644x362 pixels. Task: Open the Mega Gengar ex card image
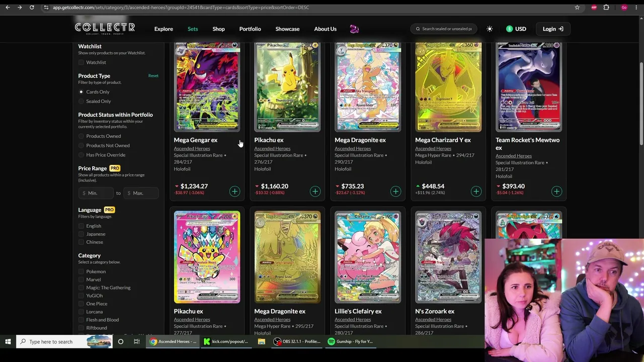click(207, 86)
